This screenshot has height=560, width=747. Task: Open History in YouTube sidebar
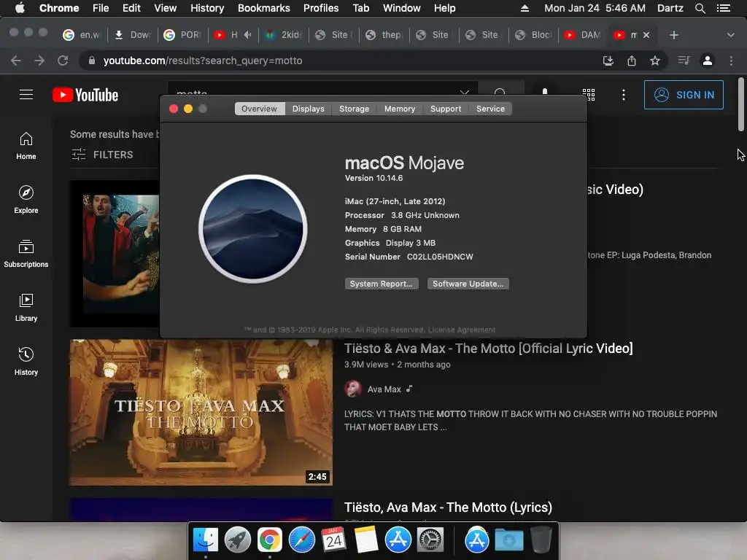click(x=26, y=362)
